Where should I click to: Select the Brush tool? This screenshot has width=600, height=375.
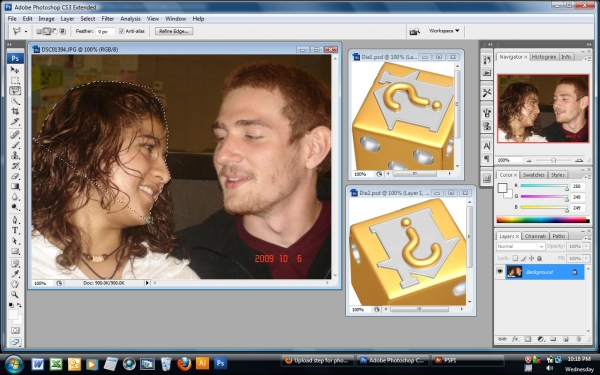[15, 145]
